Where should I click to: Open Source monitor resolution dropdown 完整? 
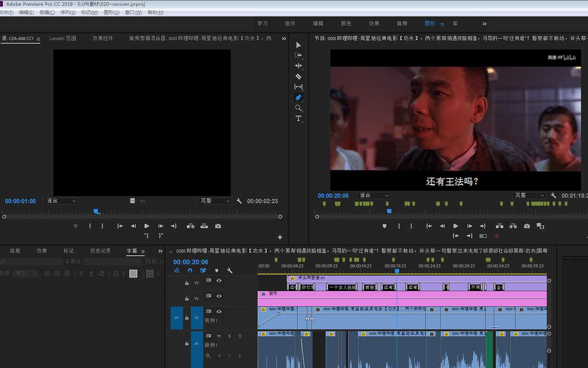(215, 201)
